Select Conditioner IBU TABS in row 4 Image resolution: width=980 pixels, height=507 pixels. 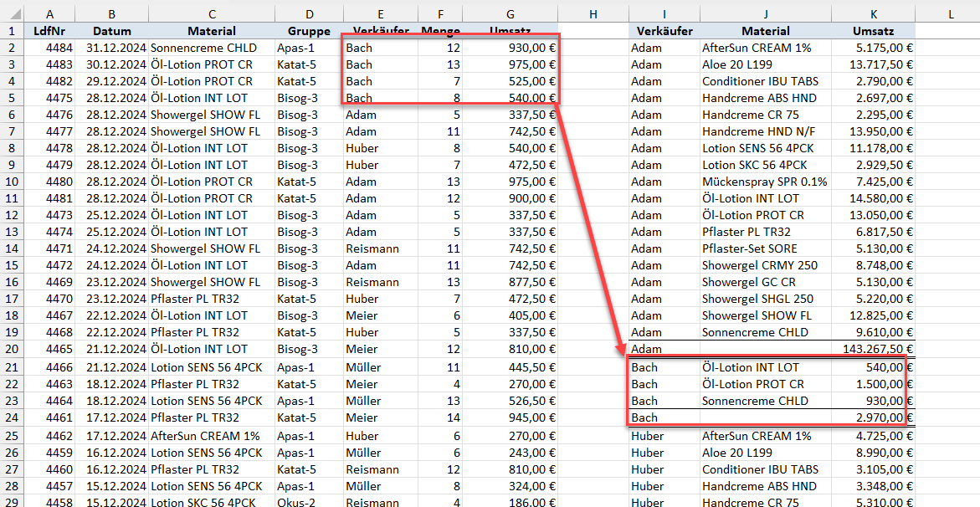[766, 81]
